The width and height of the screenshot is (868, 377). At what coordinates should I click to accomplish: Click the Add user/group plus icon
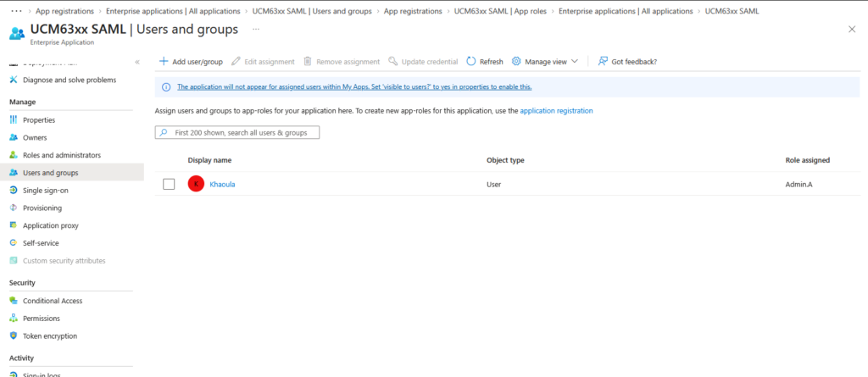(x=164, y=62)
